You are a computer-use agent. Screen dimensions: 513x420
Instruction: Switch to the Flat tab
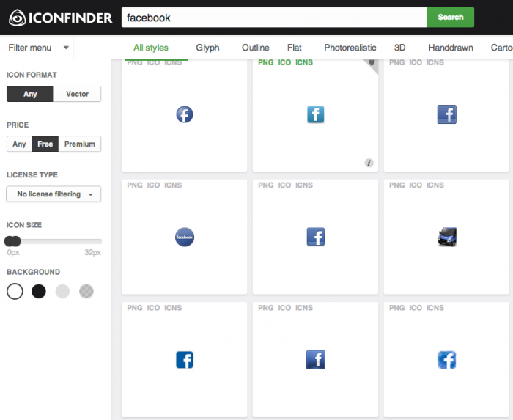[x=294, y=48]
